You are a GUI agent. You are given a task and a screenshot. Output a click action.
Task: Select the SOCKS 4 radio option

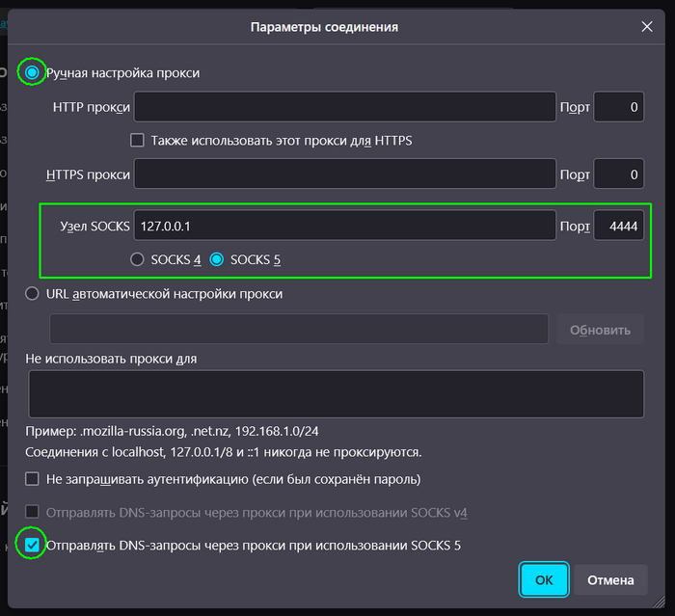coord(138,259)
